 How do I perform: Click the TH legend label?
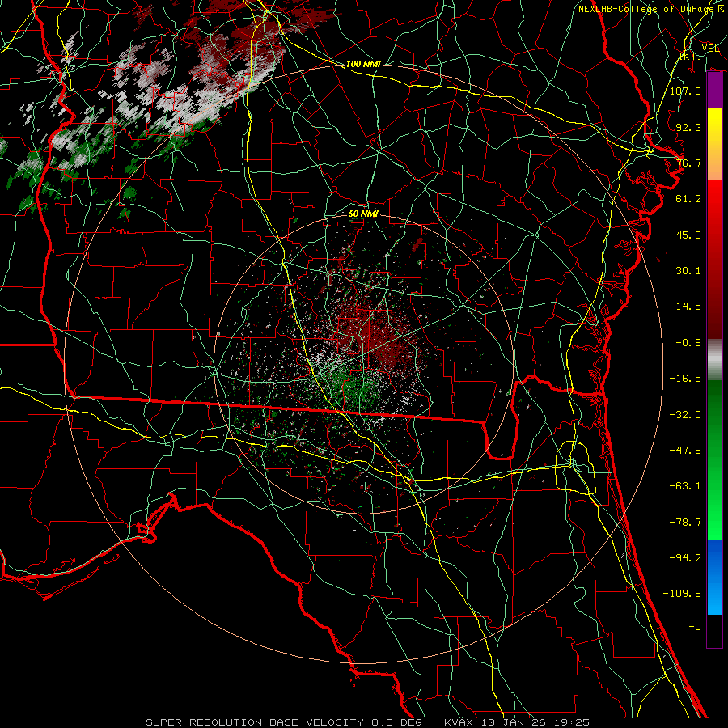tap(695, 630)
